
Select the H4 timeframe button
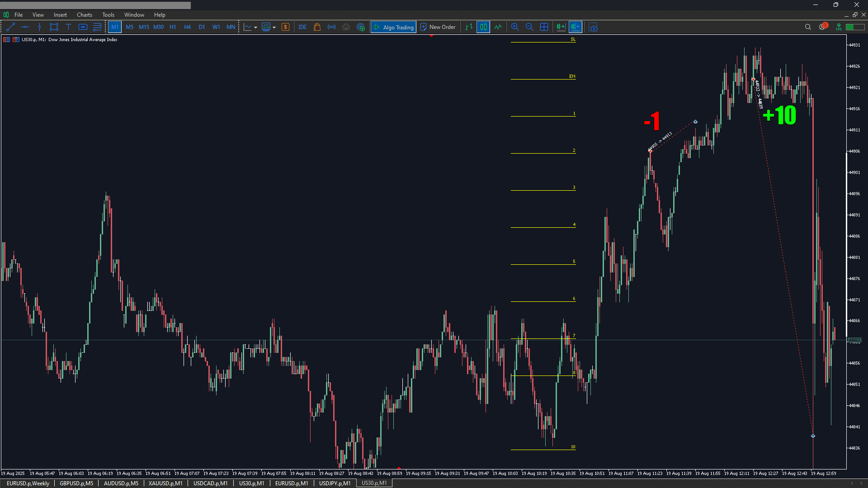tap(187, 27)
